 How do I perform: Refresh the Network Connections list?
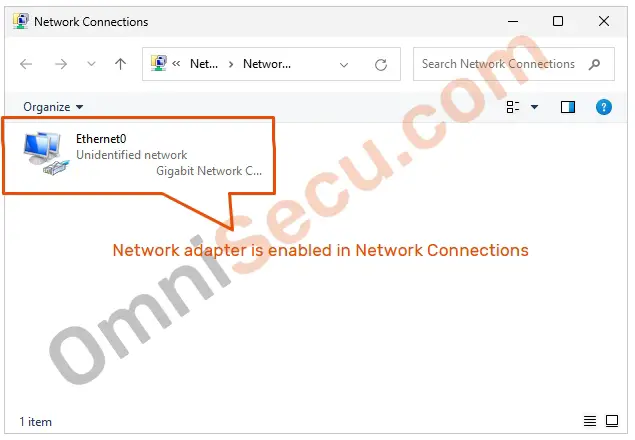pos(381,65)
